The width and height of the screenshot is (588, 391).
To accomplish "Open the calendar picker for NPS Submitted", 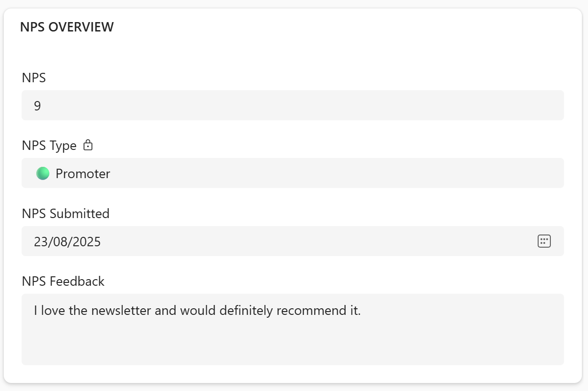I will click(x=544, y=241).
